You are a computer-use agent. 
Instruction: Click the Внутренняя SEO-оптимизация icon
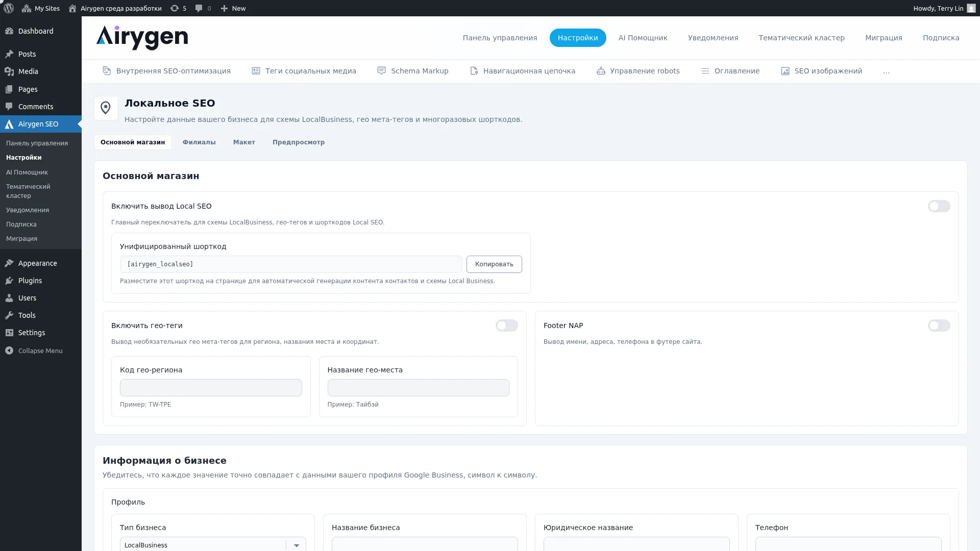point(107,71)
